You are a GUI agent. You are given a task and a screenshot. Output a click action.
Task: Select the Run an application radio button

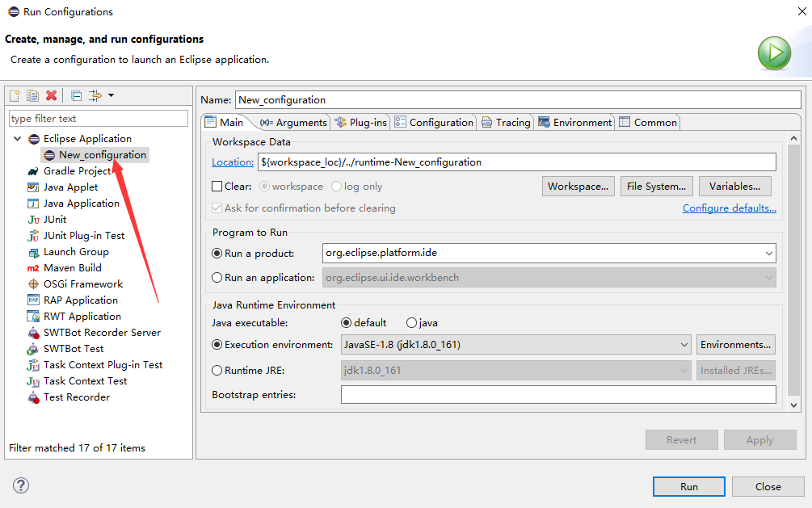[x=217, y=278]
